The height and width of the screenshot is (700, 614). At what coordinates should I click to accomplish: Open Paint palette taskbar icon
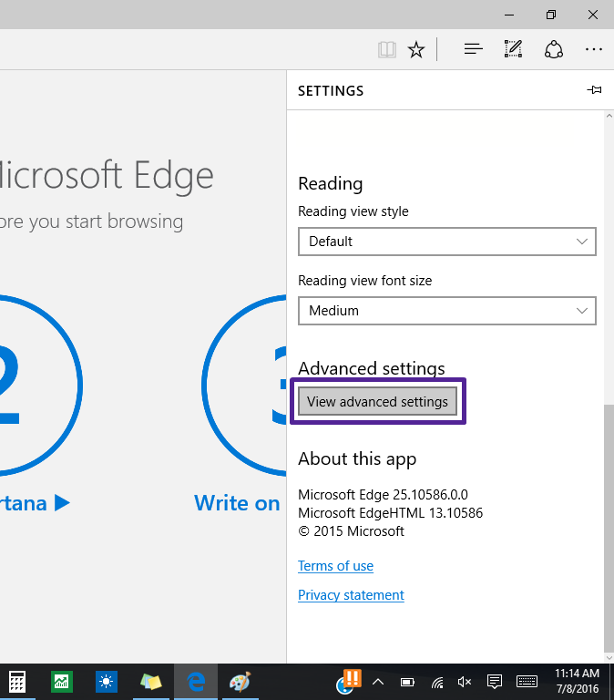[x=240, y=682]
